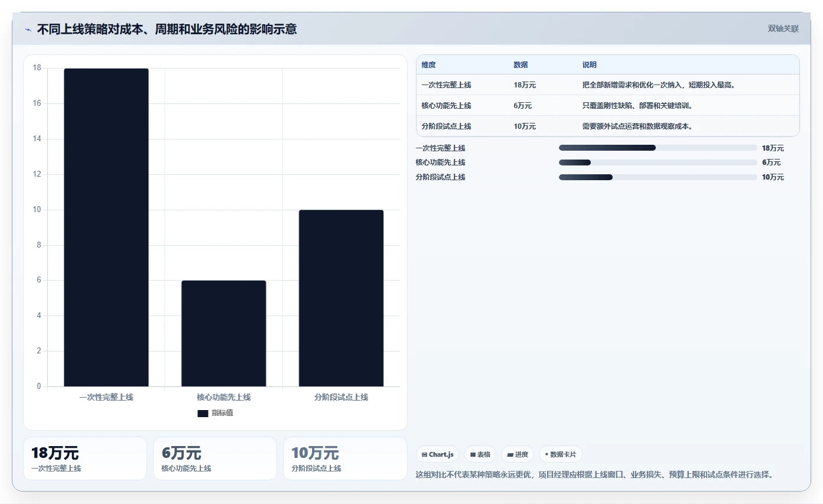The image size is (823, 504).
Task: Select the 6万元 table cell
Action: coord(523,106)
